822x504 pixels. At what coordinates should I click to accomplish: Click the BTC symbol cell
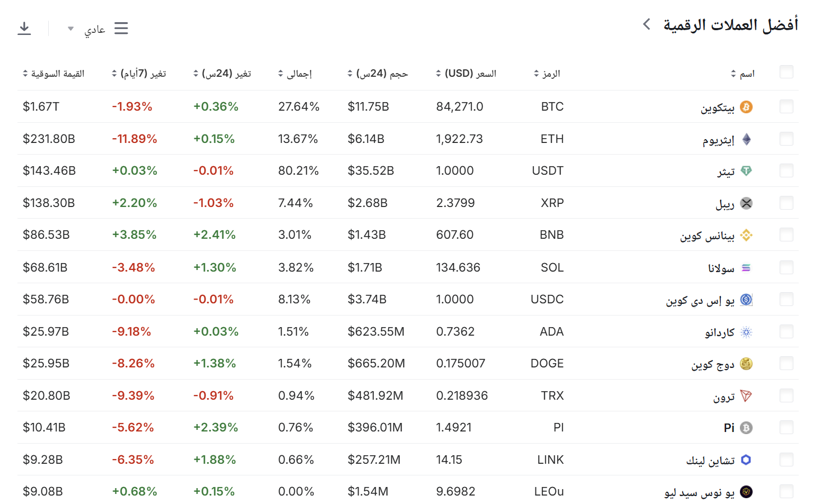[552, 107]
